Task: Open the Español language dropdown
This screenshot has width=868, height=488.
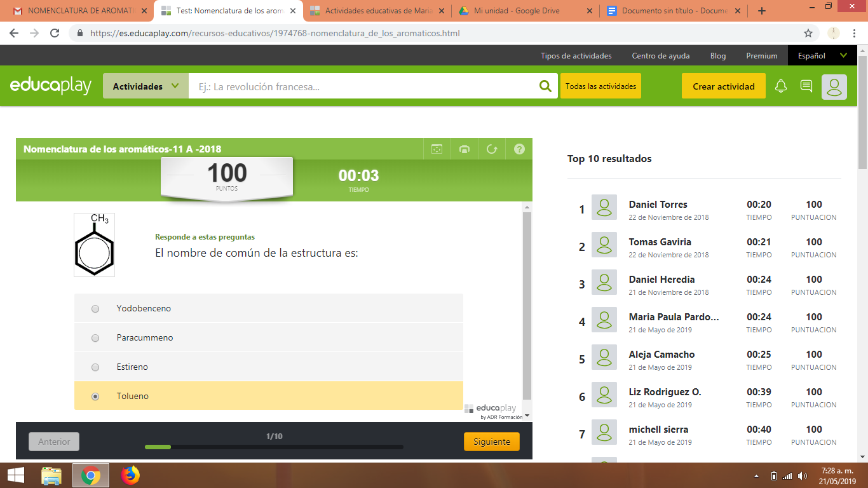Action: pyautogui.click(x=823, y=56)
